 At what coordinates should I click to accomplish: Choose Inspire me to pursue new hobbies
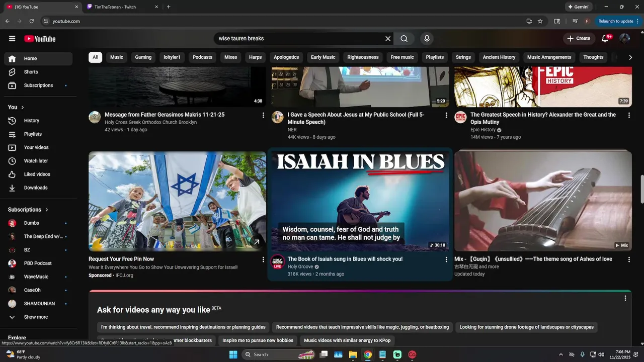coord(258,340)
